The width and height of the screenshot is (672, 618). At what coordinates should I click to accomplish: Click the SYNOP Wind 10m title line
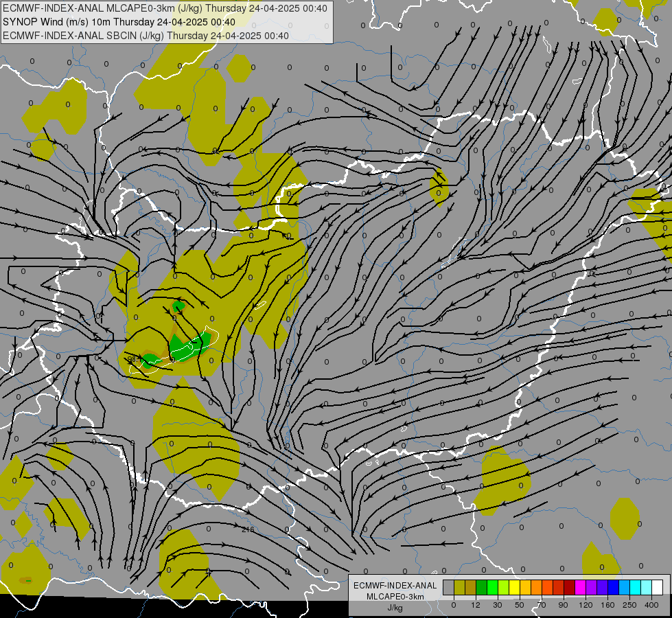(x=119, y=22)
